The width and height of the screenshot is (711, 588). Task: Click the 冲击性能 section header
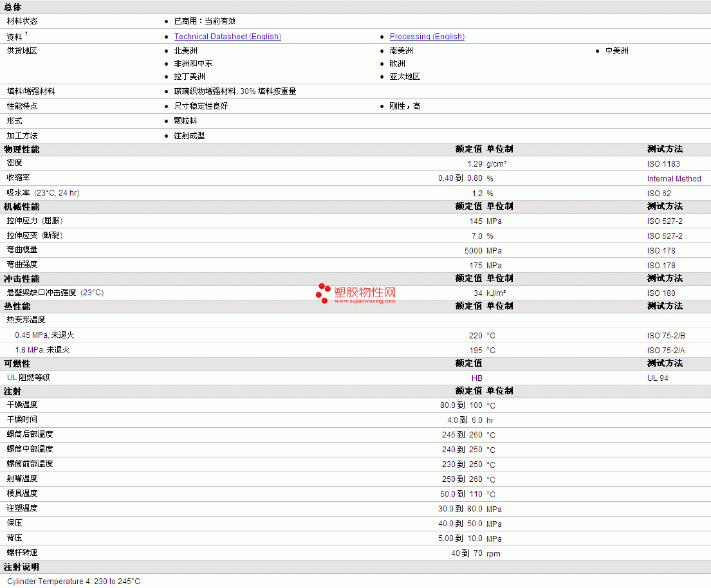click(x=22, y=279)
